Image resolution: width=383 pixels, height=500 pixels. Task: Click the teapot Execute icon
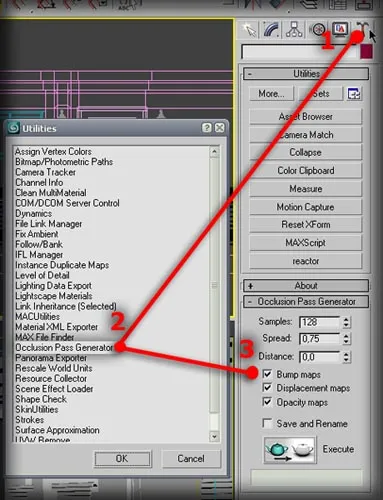[290, 450]
